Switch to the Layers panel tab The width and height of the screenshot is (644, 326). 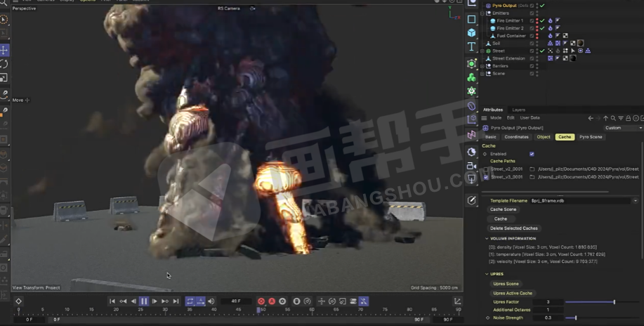point(519,110)
